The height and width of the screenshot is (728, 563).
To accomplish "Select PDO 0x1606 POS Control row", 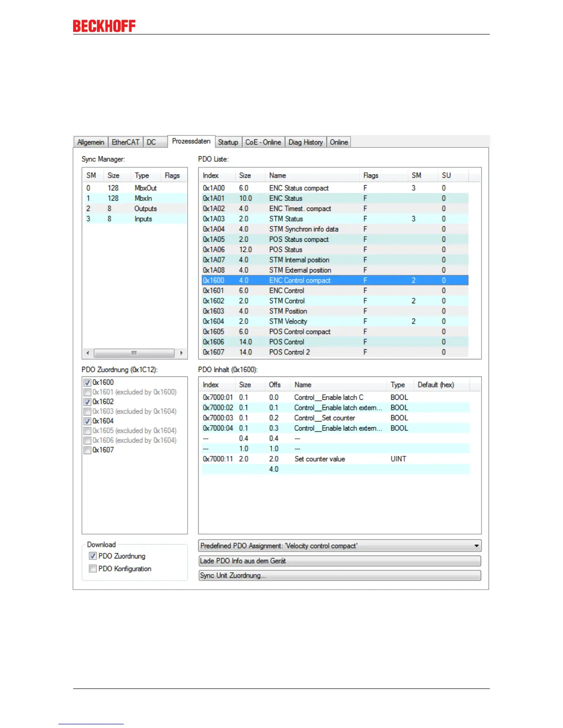I will (x=335, y=342).
